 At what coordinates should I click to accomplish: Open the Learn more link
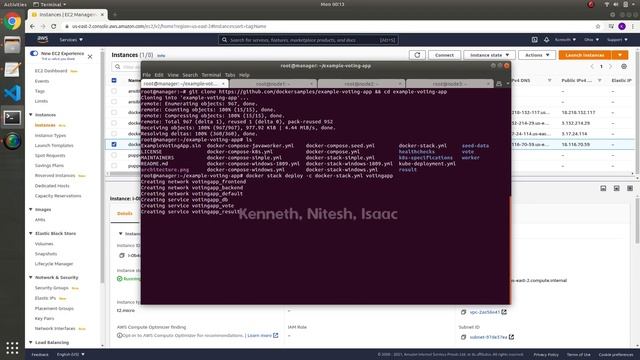[259, 336]
